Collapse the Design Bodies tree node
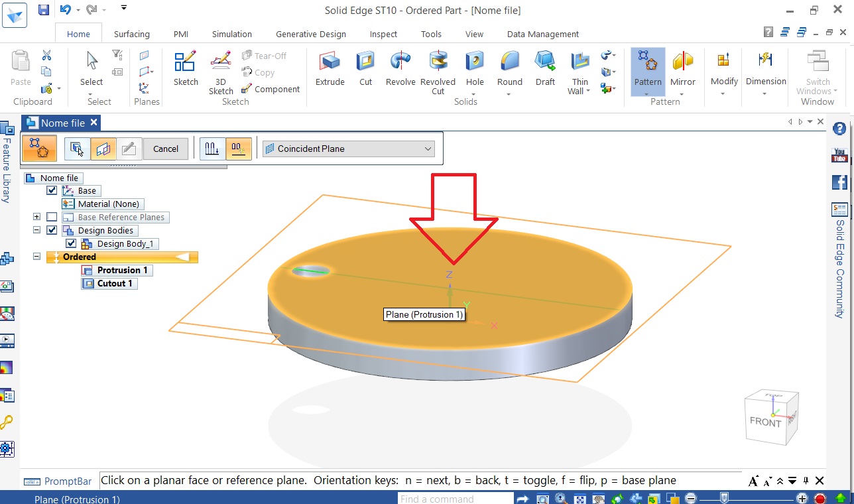The width and height of the screenshot is (854, 504). [x=36, y=231]
